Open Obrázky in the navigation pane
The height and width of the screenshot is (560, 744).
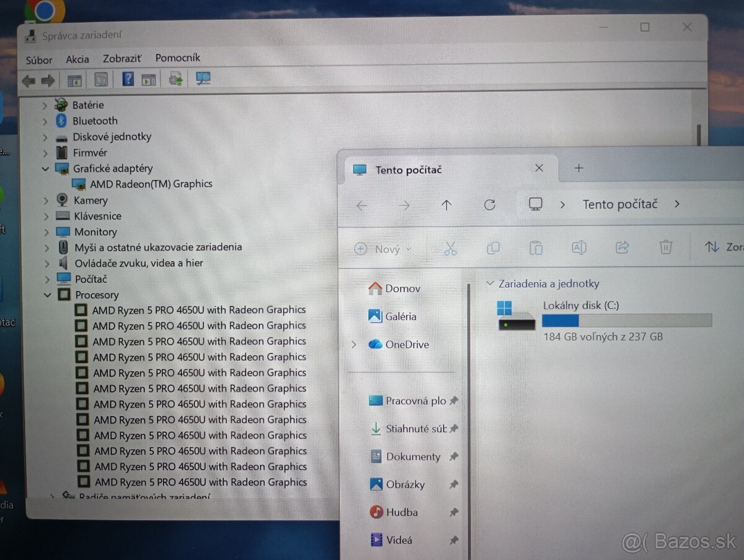pyautogui.click(x=397, y=484)
